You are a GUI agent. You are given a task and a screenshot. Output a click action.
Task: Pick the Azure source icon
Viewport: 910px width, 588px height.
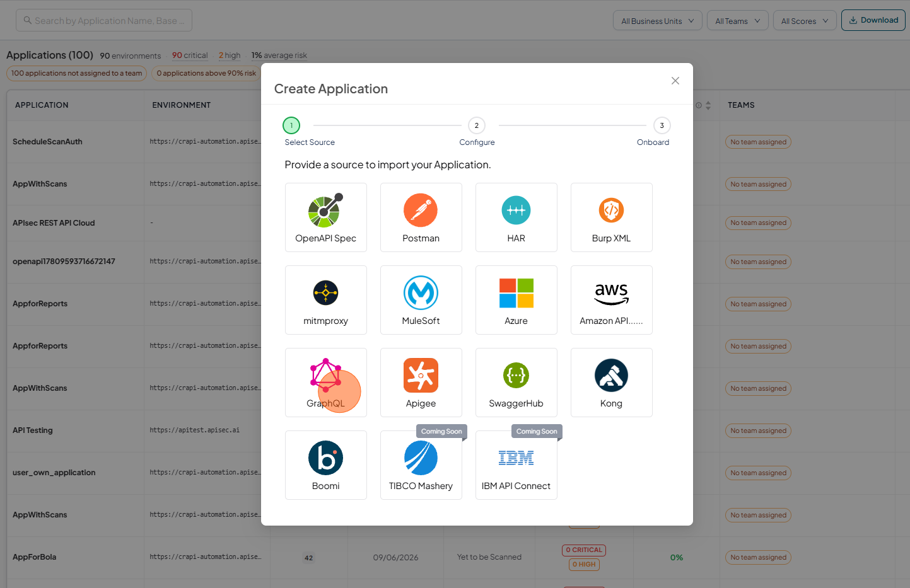(516, 293)
